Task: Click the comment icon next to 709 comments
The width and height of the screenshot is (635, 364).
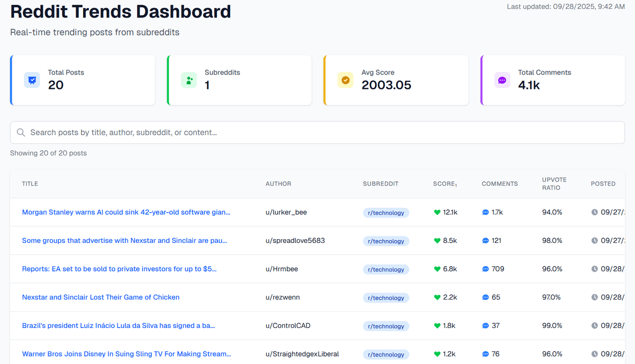Action: pyautogui.click(x=484, y=268)
